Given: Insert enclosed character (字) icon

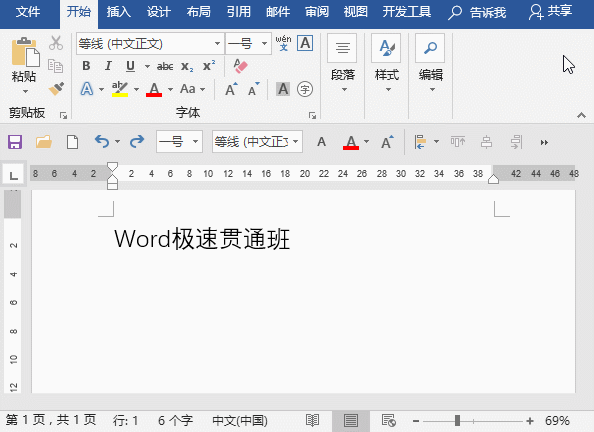Looking at the screenshot, I should (305, 89).
